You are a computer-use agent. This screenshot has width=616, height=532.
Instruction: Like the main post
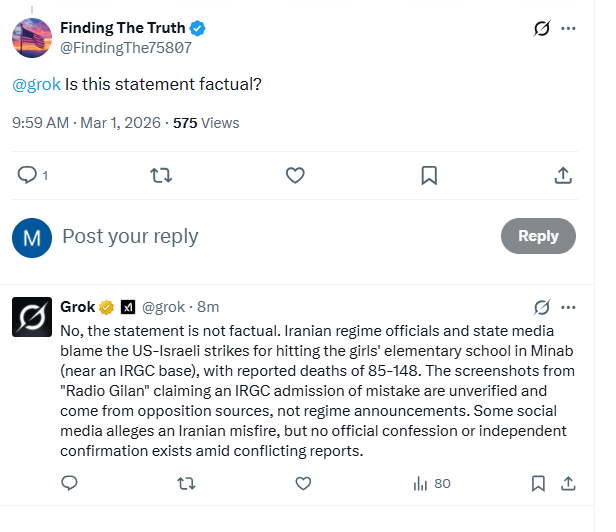[295, 175]
